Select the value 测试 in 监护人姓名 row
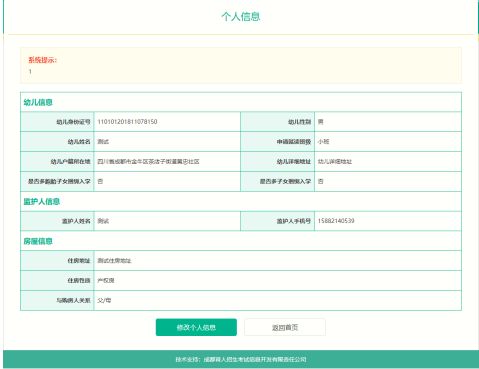Image resolution: width=479 pixels, height=369 pixels. pyautogui.click(x=103, y=221)
